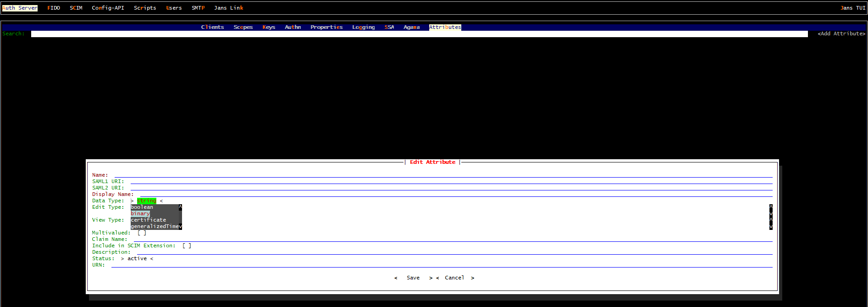Open the Status dropdown showing active
Viewport: 868px width, 307px height.
(137, 258)
